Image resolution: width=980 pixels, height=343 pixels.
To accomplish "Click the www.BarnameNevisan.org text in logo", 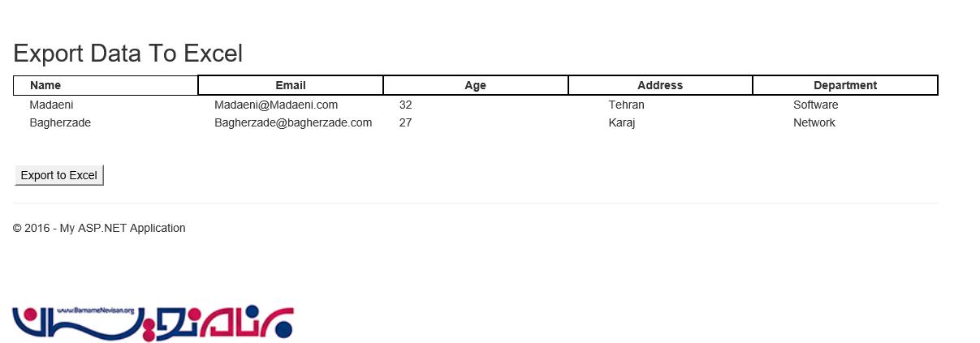I will [89, 310].
